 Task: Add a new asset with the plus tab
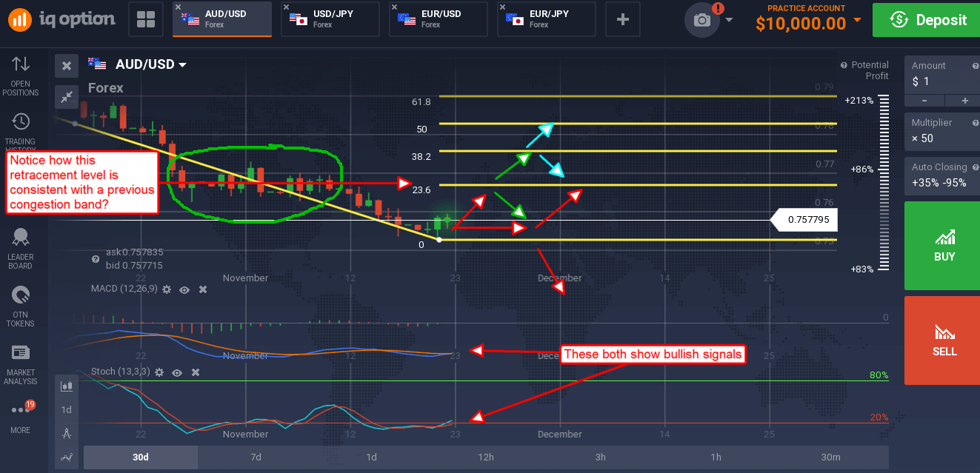click(x=622, y=19)
